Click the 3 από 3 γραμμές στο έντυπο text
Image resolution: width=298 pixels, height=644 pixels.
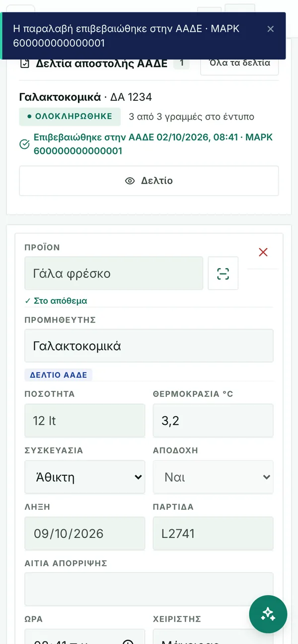(191, 117)
